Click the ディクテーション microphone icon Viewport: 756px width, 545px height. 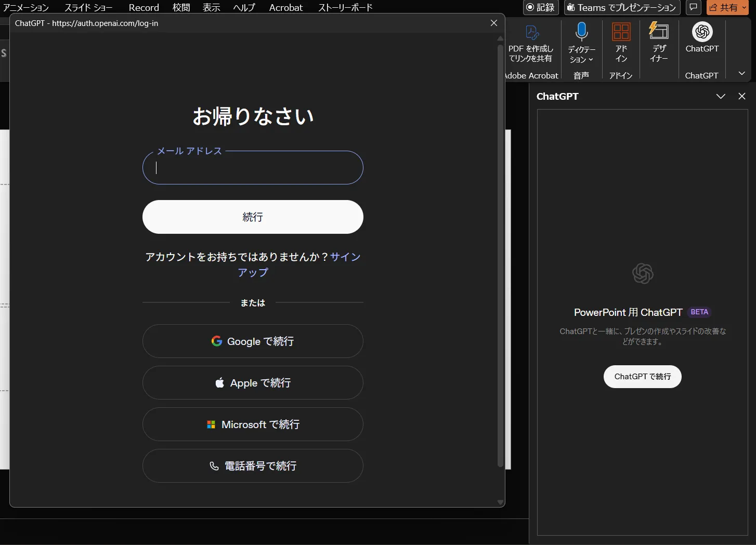point(582,32)
